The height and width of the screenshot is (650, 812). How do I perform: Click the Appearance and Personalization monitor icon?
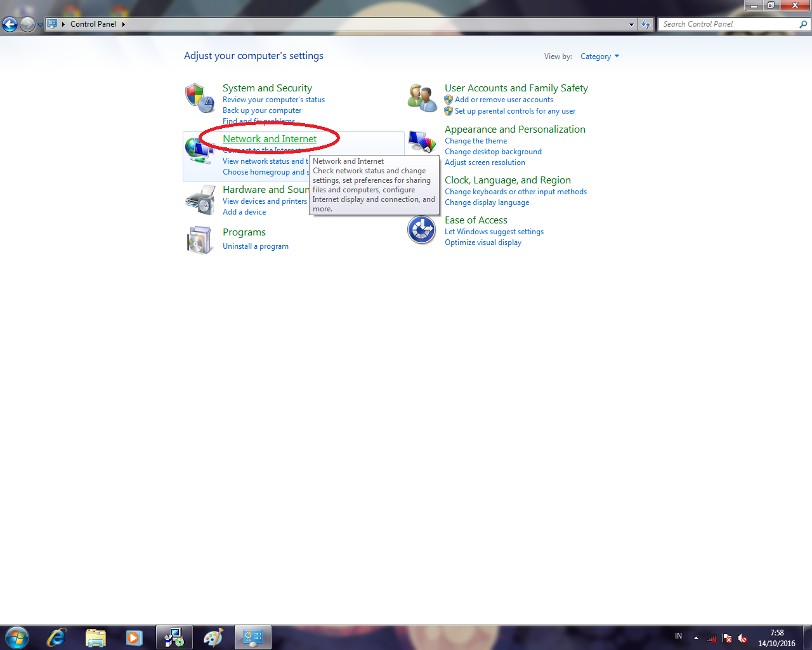click(422, 143)
